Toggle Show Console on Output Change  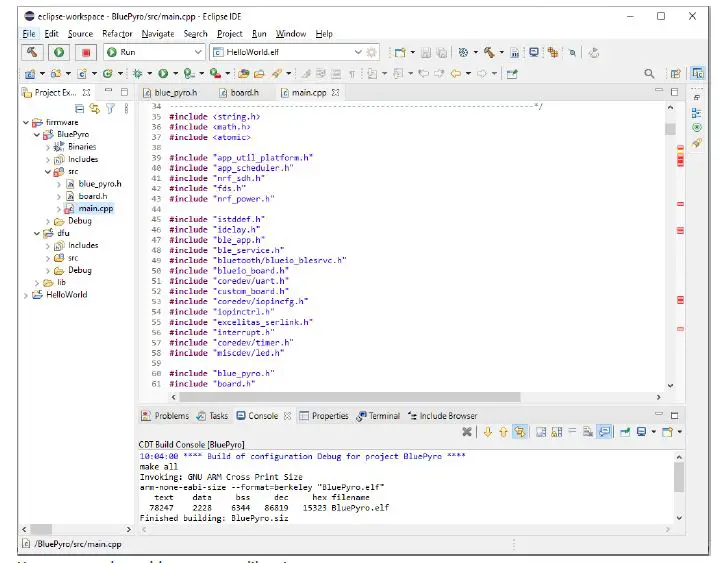click(x=606, y=432)
